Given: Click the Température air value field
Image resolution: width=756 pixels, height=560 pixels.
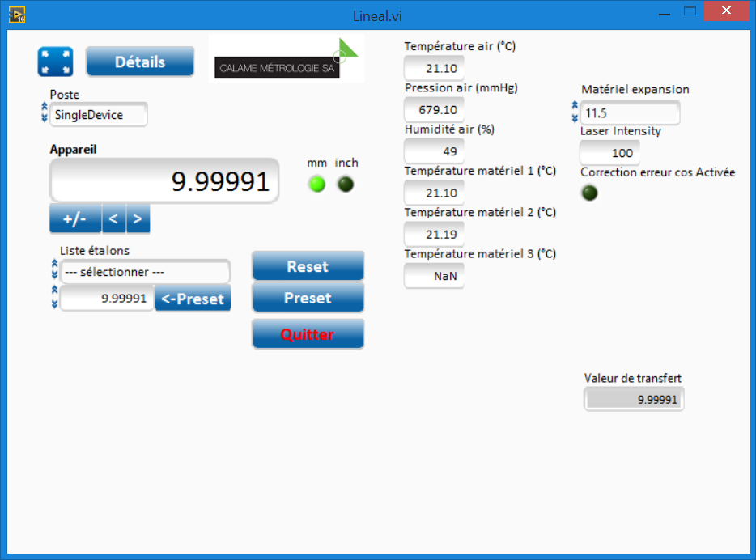Looking at the screenshot, I should click(x=434, y=69).
